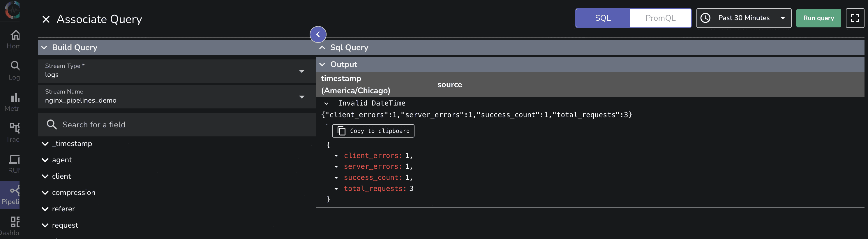Open the Dashboards sidebar icon
The width and height of the screenshot is (868, 239).
15,222
